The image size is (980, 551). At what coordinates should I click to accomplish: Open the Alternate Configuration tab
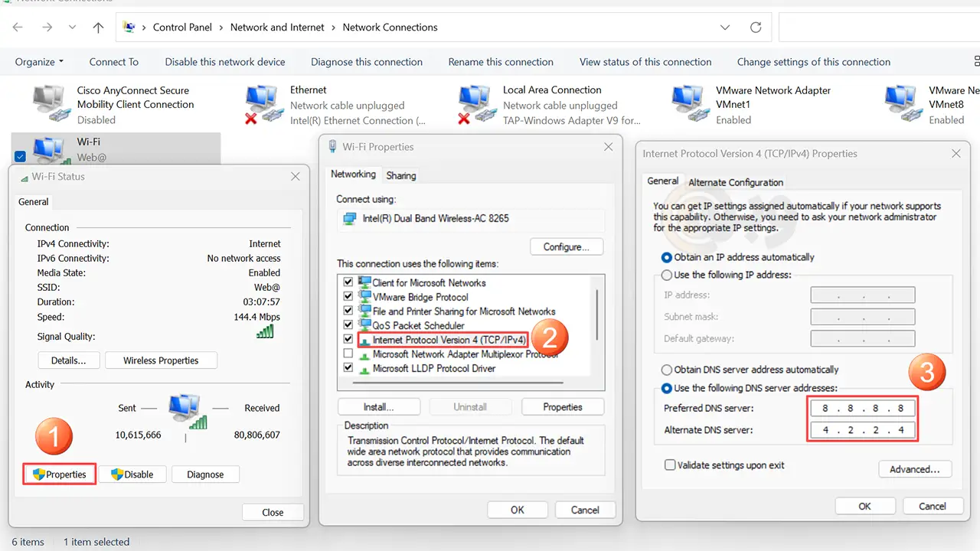click(735, 182)
